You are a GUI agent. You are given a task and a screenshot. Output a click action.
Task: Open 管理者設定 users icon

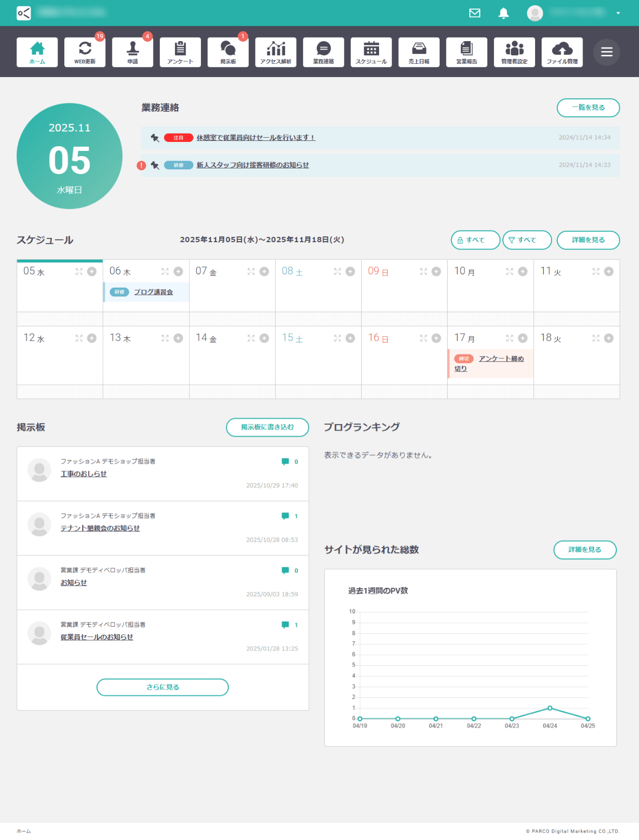tap(515, 52)
